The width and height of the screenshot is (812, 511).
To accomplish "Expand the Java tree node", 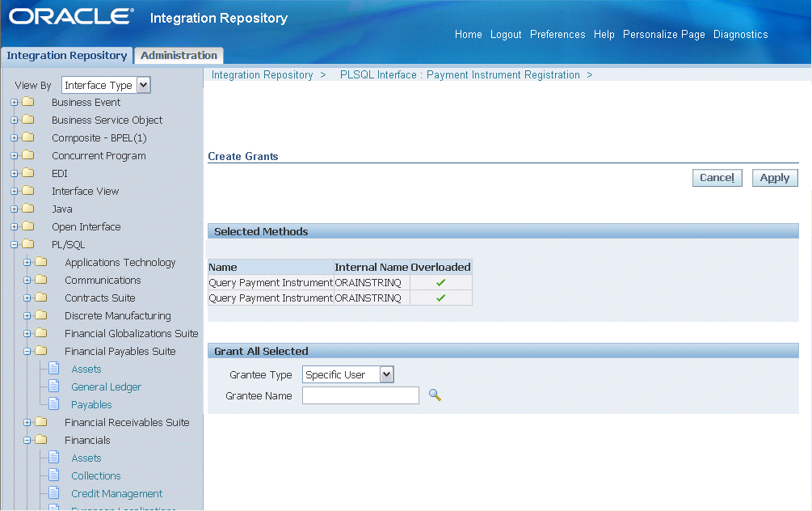I will 15,209.
